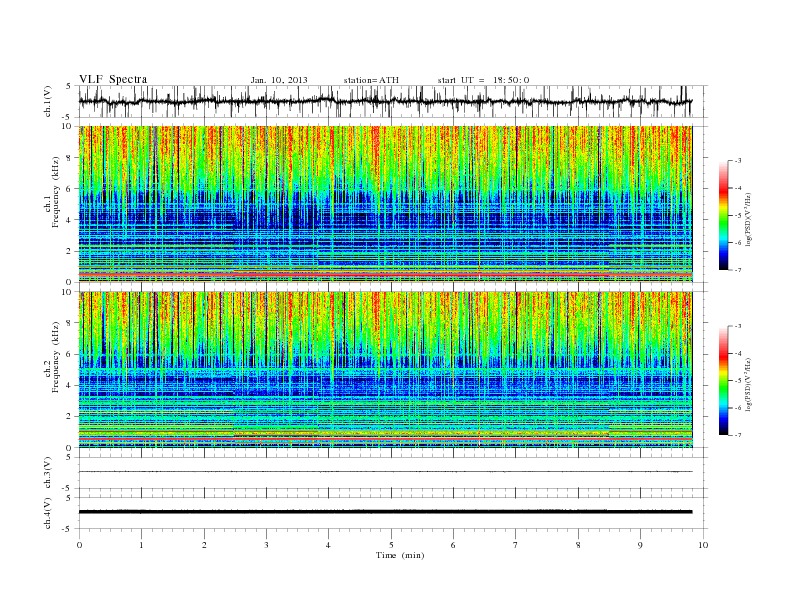Click the ch.1 "Frequency (kHz)" axis label

coord(56,192)
